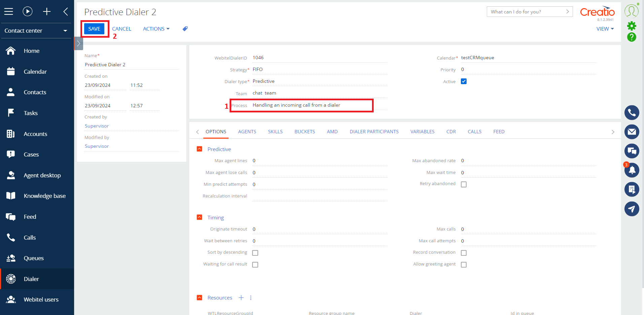Click the Max agent lines field

click(320, 161)
